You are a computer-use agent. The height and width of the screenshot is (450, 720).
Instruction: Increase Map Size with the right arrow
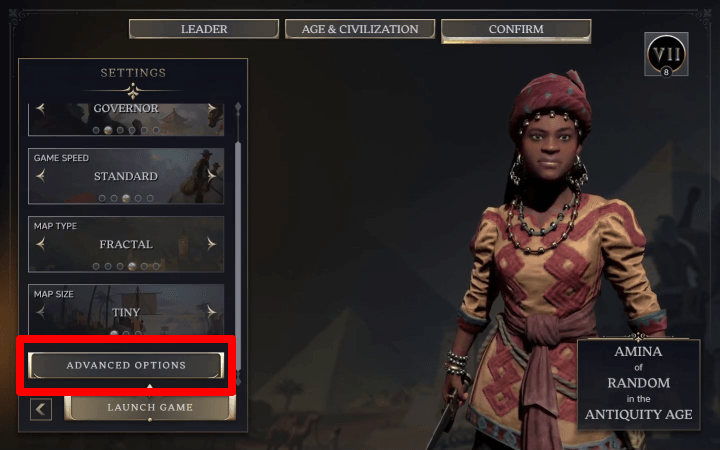click(211, 312)
